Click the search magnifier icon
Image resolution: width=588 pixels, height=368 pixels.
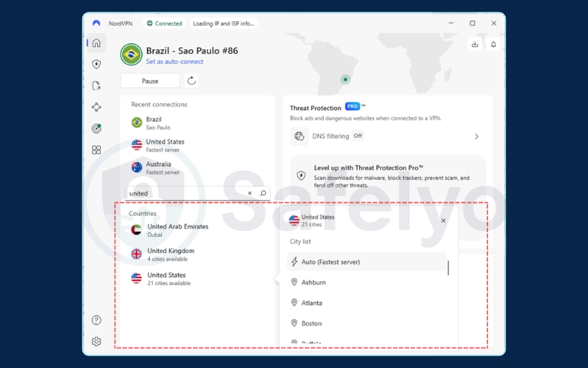[263, 193]
